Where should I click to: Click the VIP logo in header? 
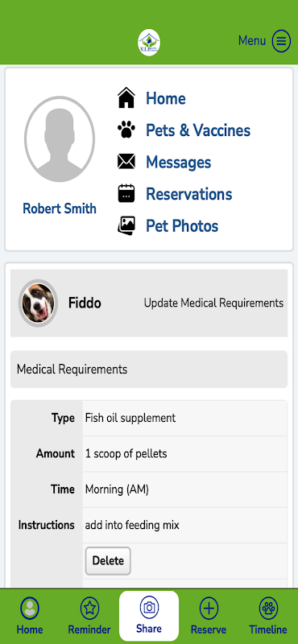(149, 43)
